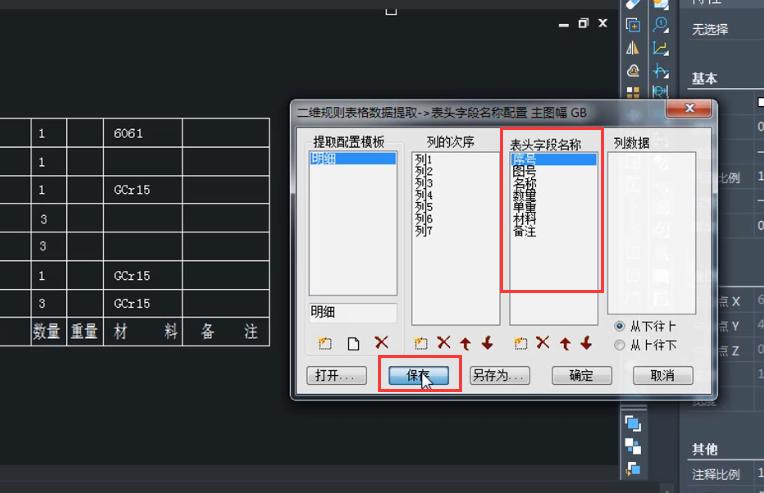Collapse the 基本 properties section

705,78
